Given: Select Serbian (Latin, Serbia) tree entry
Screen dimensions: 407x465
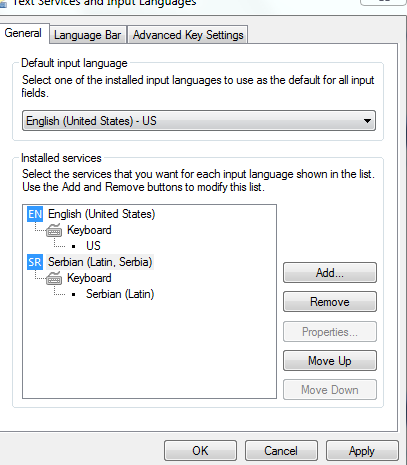Looking at the screenshot, I should click(100, 262).
